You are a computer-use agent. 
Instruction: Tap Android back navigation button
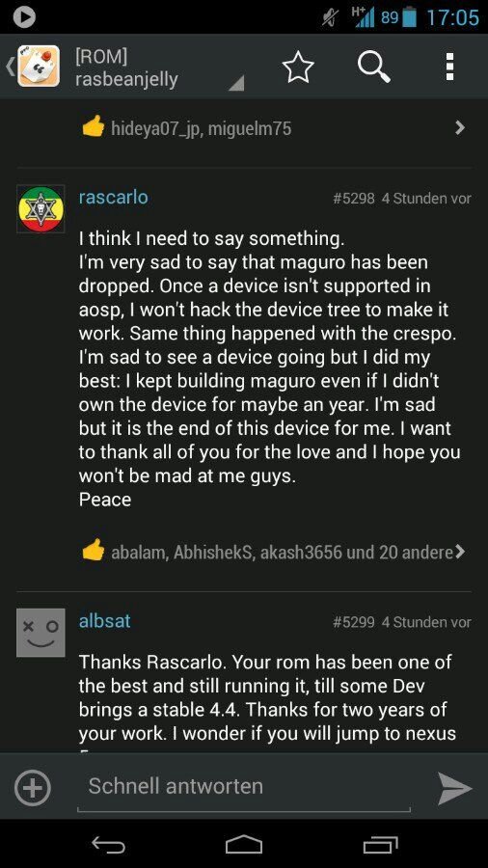coord(108,845)
